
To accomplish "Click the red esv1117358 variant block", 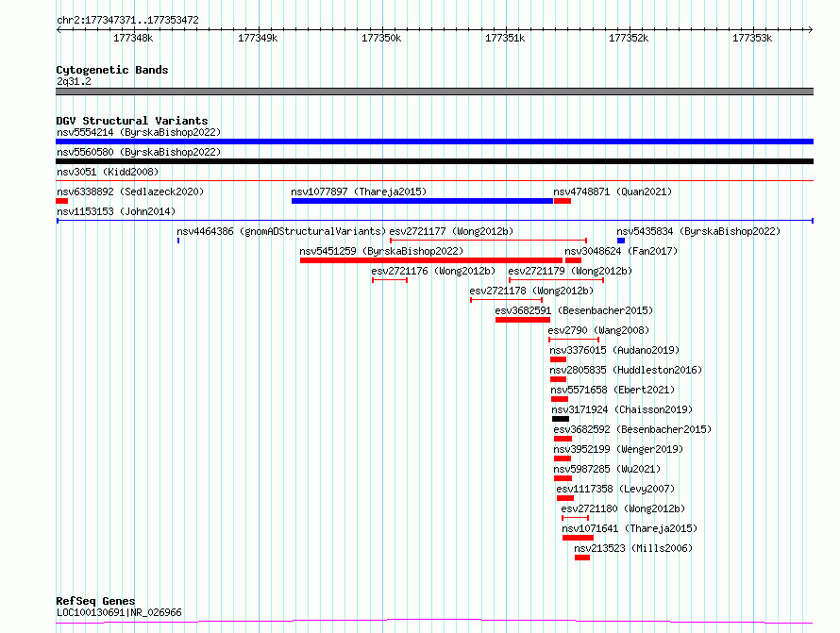I will point(565,498).
